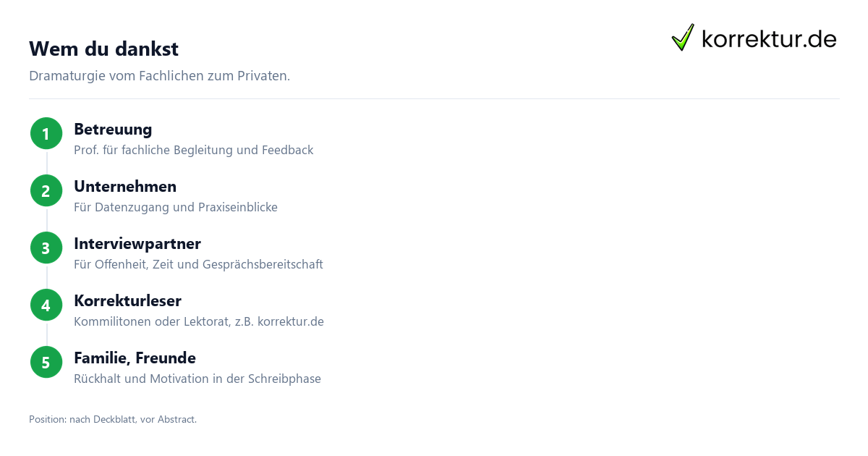Select the Korrekturleser heading

click(127, 301)
